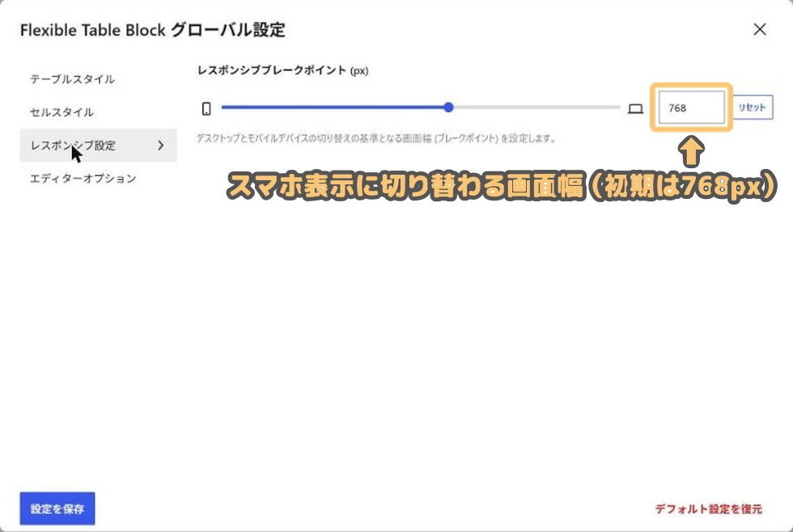
Task: Click the breakpoint input field showing 768
Action: tap(691, 108)
